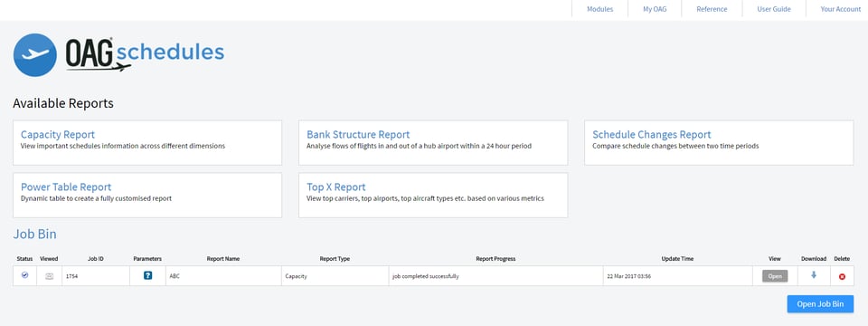Click the Available Reports heading
Viewport: 868px width, 326px height.
[x=63, y=103]
